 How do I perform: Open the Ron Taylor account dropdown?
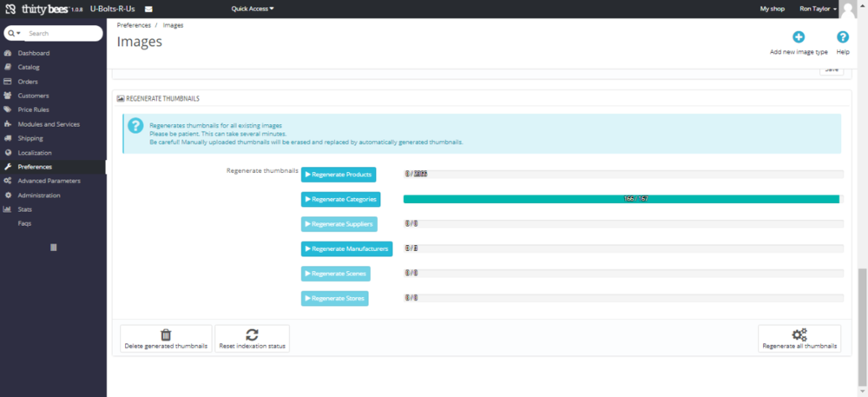tap(818, 9)
